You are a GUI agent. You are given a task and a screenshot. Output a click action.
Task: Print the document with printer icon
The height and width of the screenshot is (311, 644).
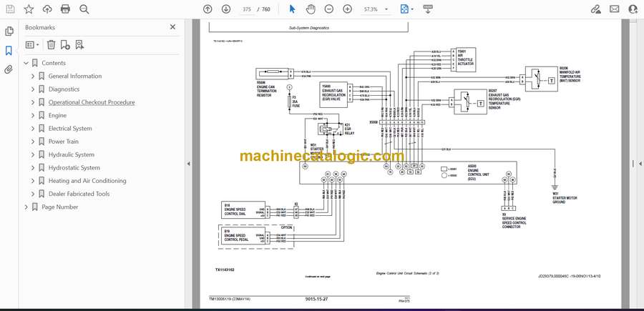coord(65,9)
